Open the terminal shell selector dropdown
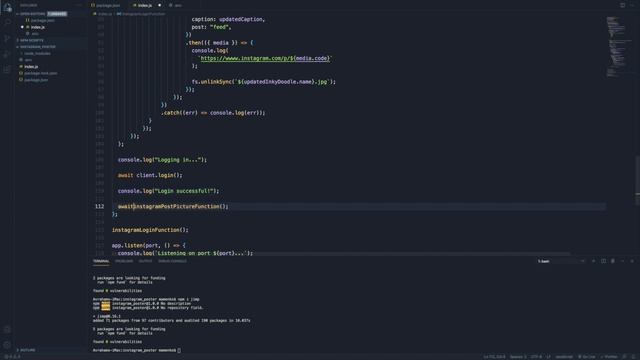The image size is (640, 360). (x=561, y=261)
